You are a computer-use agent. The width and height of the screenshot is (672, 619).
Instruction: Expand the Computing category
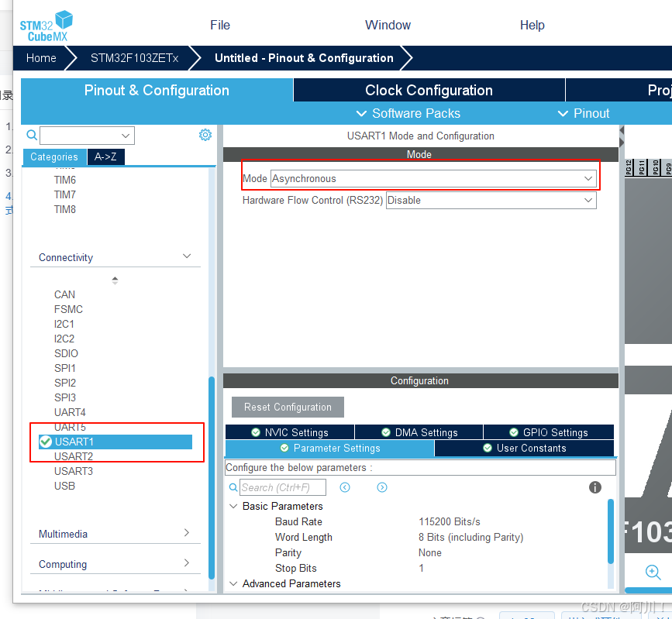(x=187, y=563)
